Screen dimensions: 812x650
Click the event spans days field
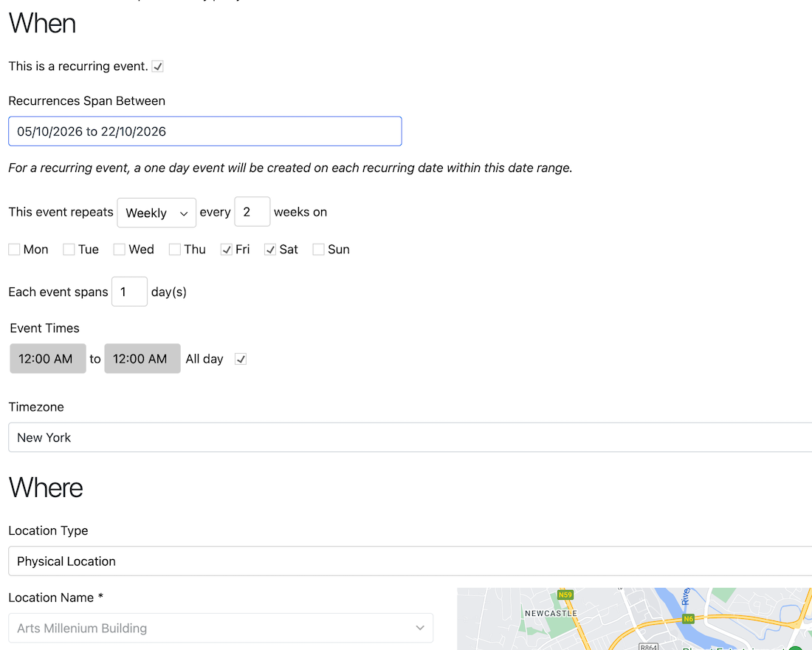(x=129, y=292)
